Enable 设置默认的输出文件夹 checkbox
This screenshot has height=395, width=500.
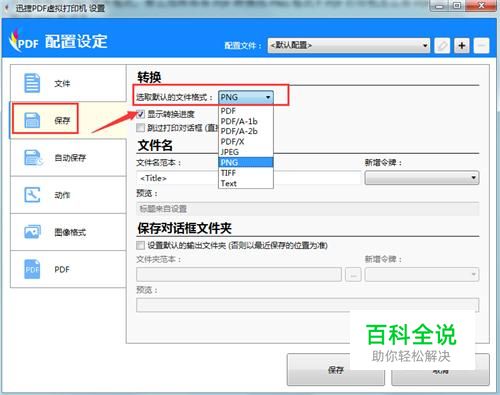(x=140, y=246)
